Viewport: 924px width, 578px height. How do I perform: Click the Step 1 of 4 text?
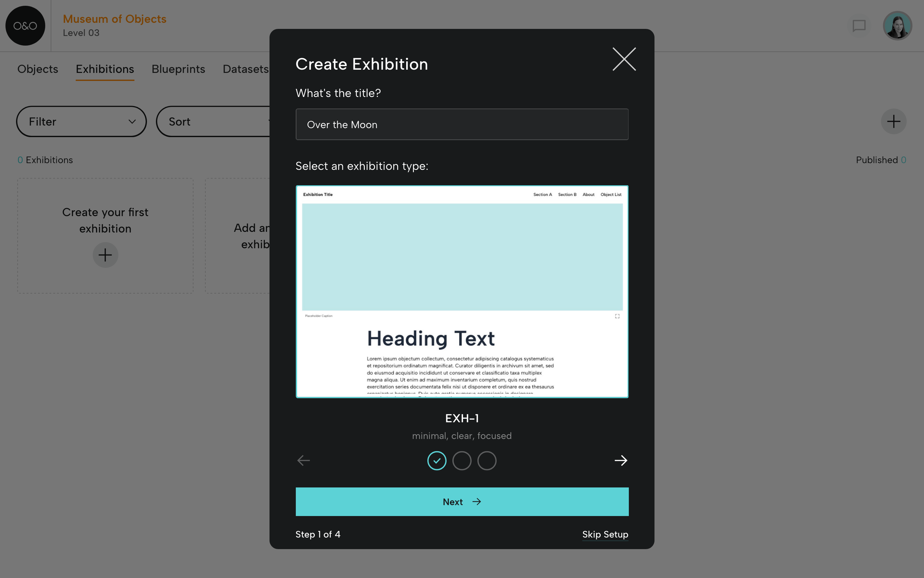(318, 534)
